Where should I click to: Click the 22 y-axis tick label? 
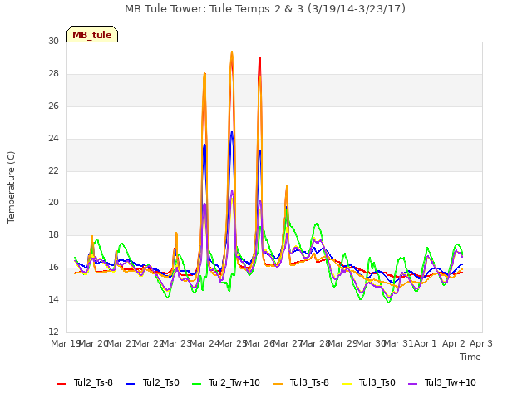(53, 170)
